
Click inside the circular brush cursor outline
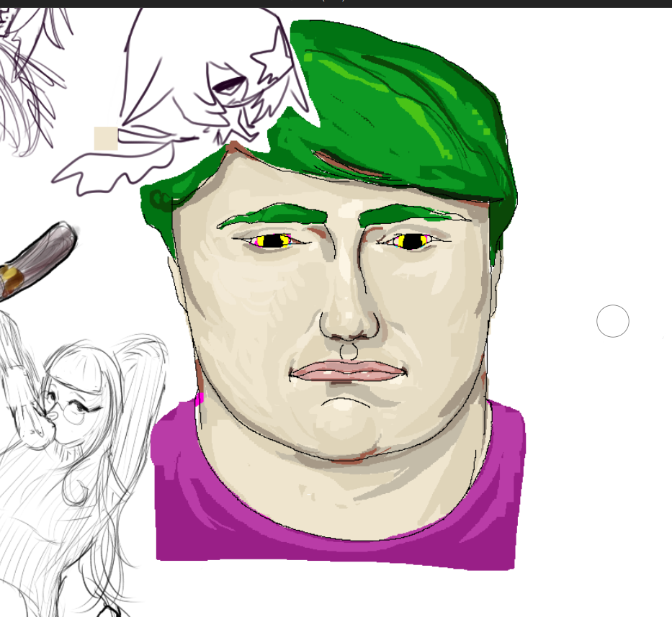pos(613,321)
